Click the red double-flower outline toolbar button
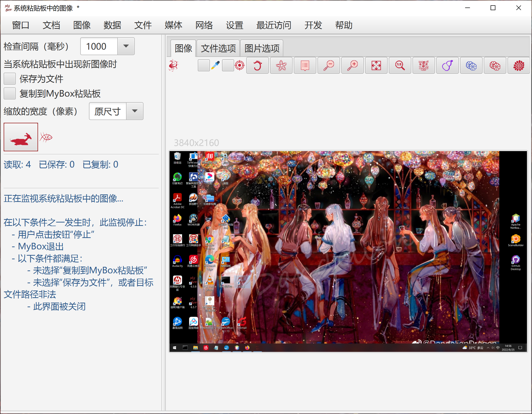This screenshot has width=532, height=414. (x=495, y=65)
